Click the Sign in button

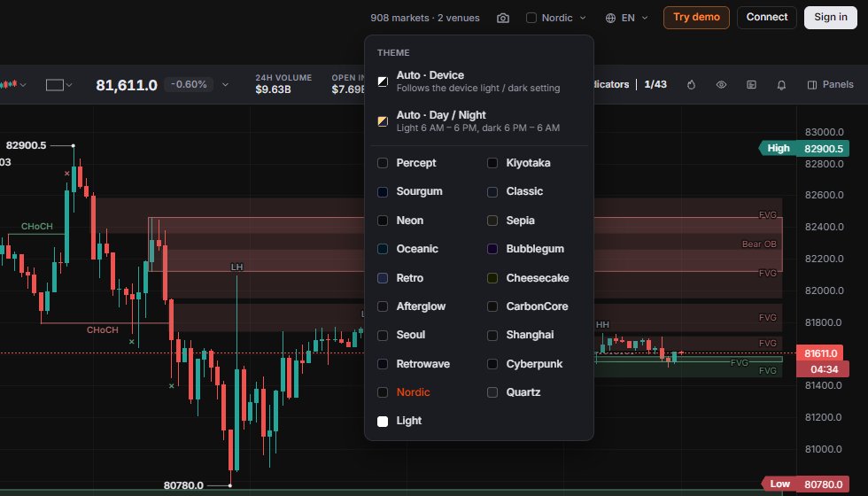[x=831, y=17]
